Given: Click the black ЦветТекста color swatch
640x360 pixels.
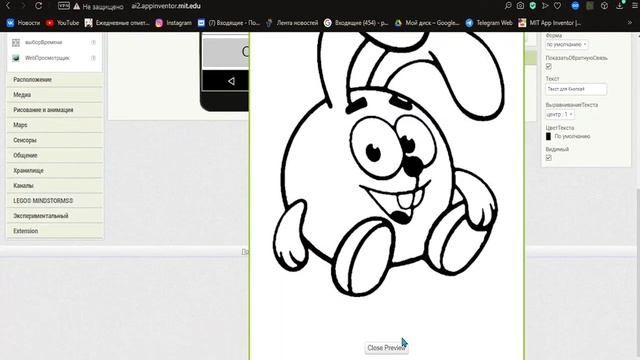Looking at the screenshot, I should (x=548, y=136).
